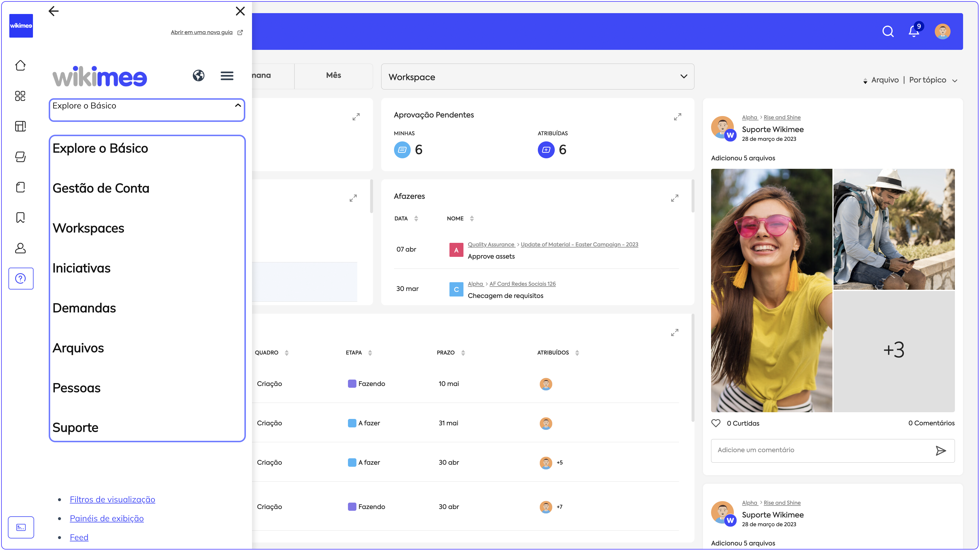This screenshot has width=980, height=551.
Task: Select Gestão de Conta from the list
Action: (x=101, y=188)
